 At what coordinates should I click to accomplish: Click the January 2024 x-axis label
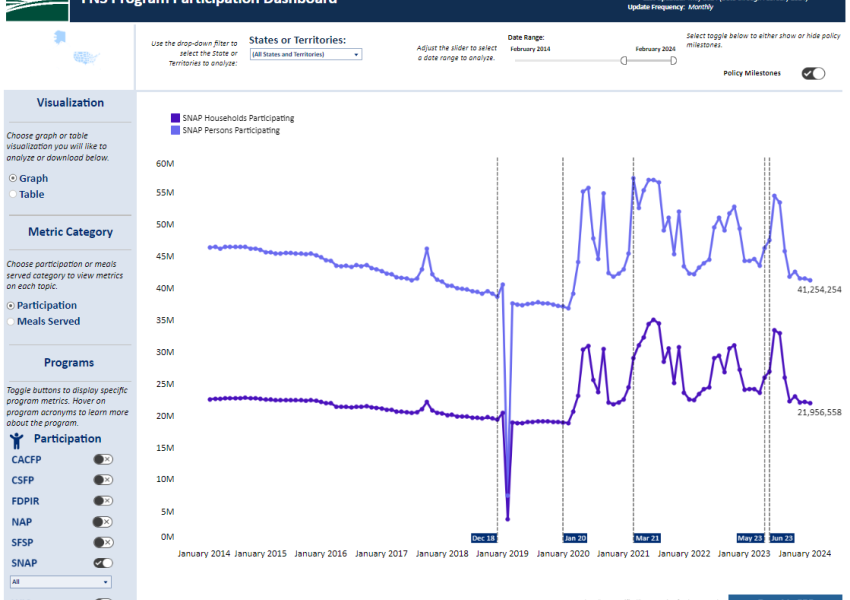coord(804,553)
